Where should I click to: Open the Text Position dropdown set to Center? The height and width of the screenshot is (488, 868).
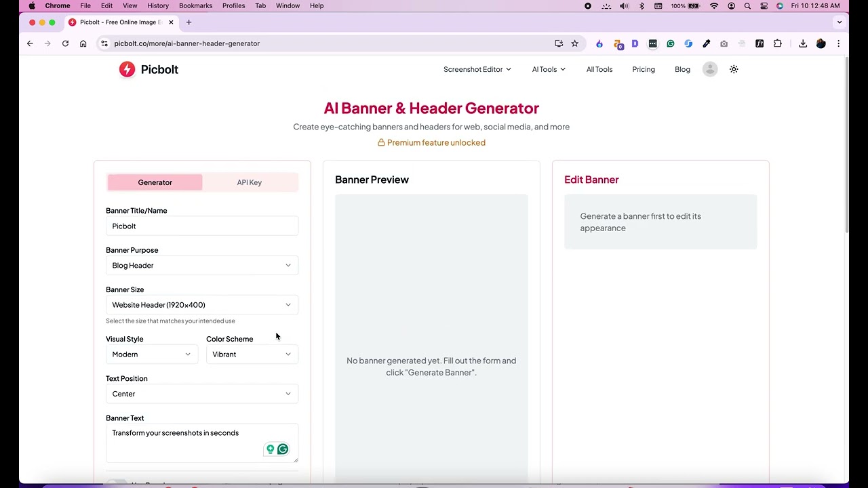pyautogui.click(x=202, y=394)
